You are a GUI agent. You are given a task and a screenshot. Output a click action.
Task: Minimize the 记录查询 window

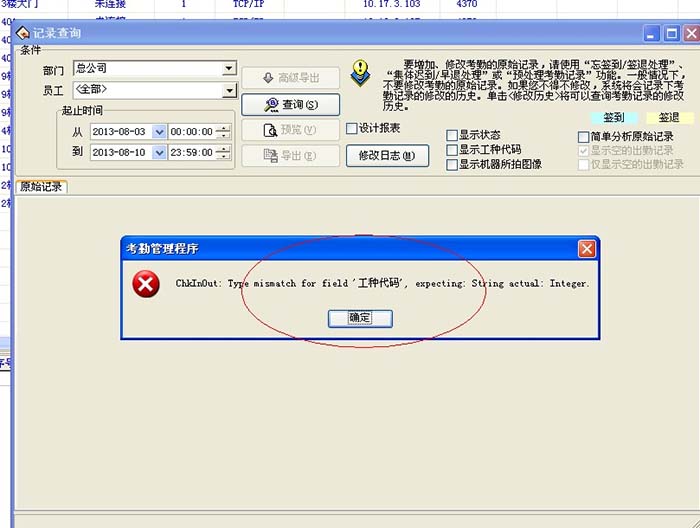(651, 33)
